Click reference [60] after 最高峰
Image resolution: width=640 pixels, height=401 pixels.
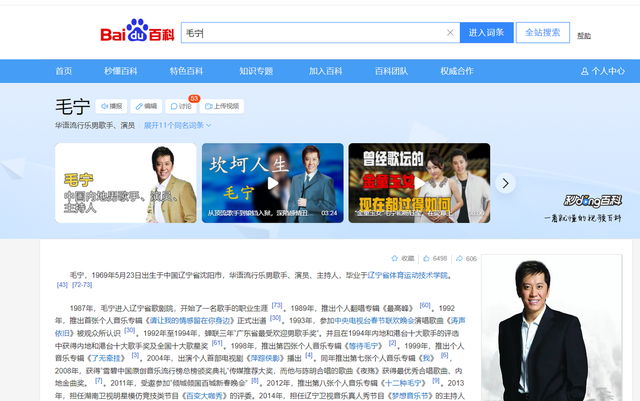coord(425,305)
